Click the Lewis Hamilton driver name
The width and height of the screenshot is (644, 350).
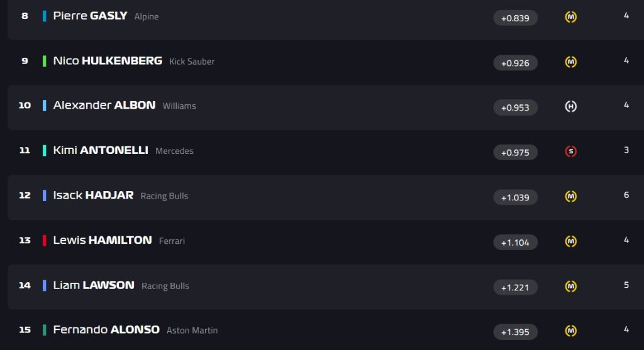[x=103, y=240]
